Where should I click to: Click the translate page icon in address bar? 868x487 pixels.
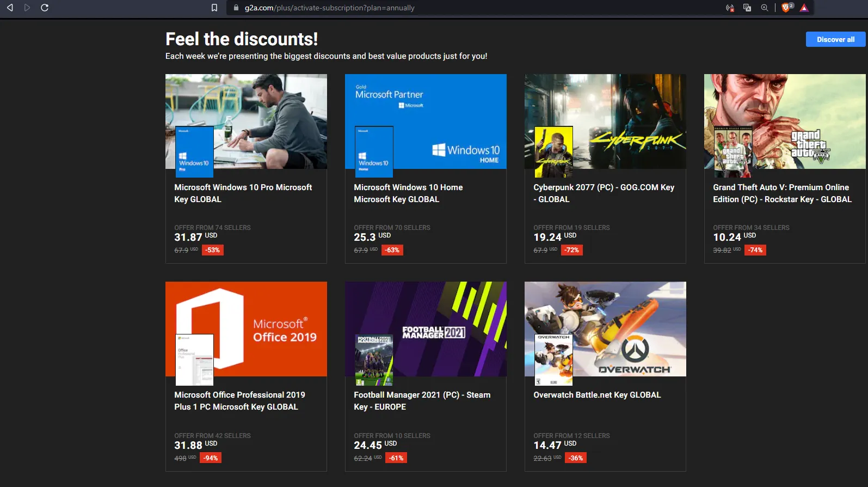coord(747,8)
